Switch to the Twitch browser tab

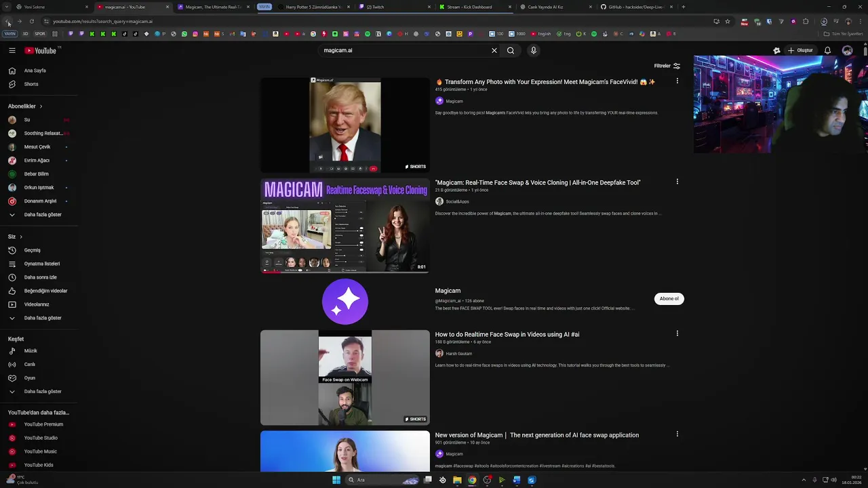(393, 7)
